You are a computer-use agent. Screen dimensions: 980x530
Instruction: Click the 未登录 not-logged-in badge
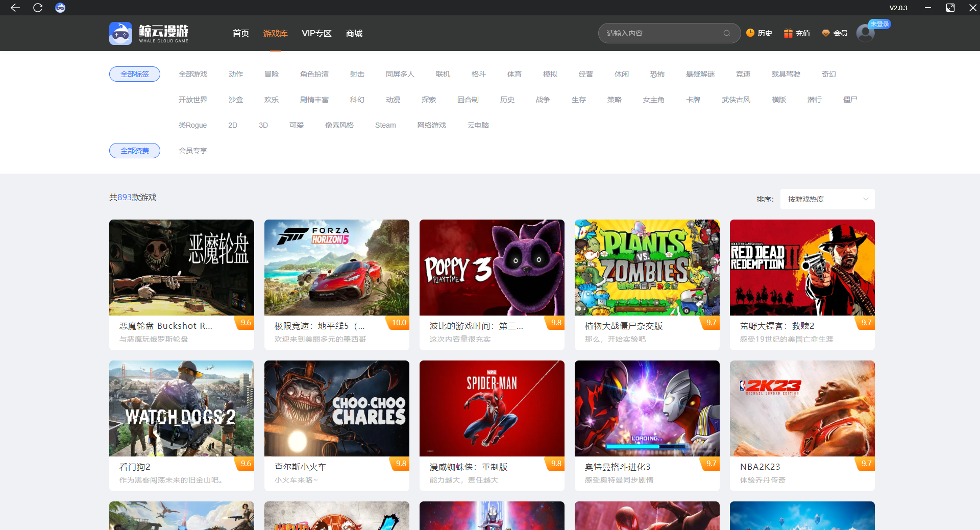pyautogui.click(x=879, y=24)
